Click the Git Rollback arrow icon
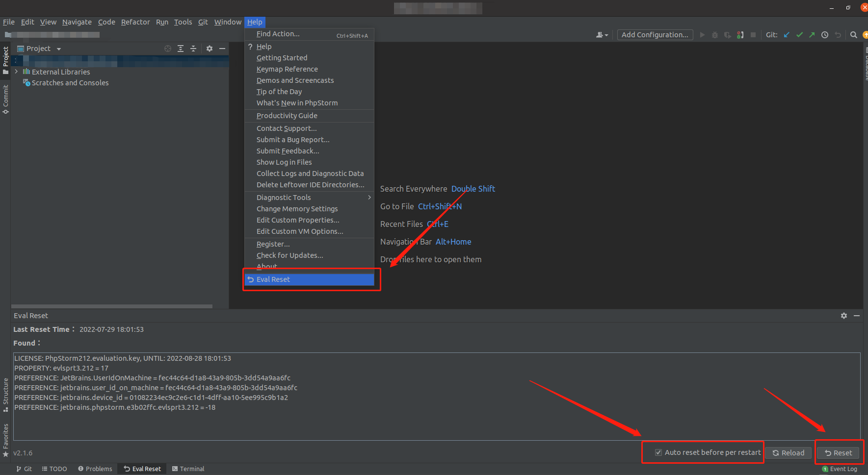The width and height of the screenshot is (868, 475). [838, 35]
